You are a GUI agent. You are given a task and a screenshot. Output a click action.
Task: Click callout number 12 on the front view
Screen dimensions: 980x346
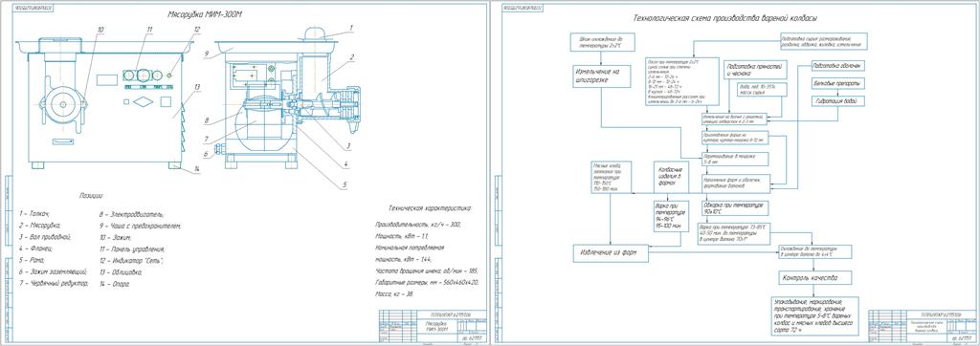(x=197, y=29)
